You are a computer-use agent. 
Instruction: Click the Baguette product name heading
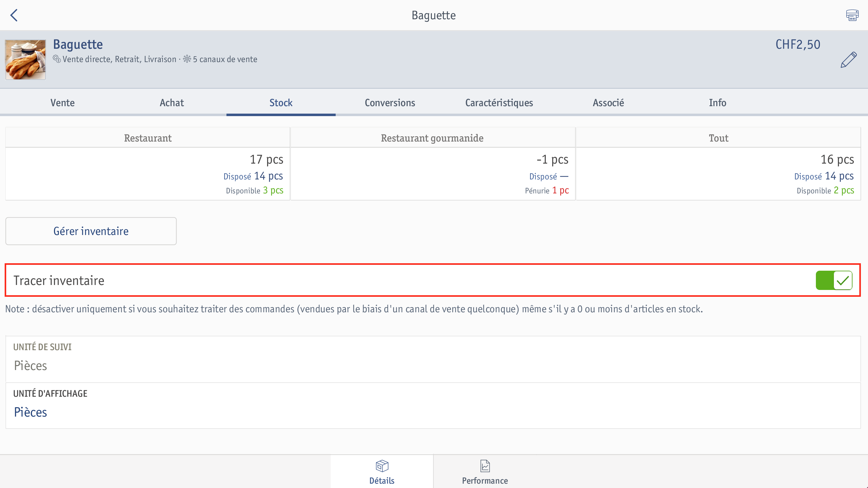click(78, 44)
